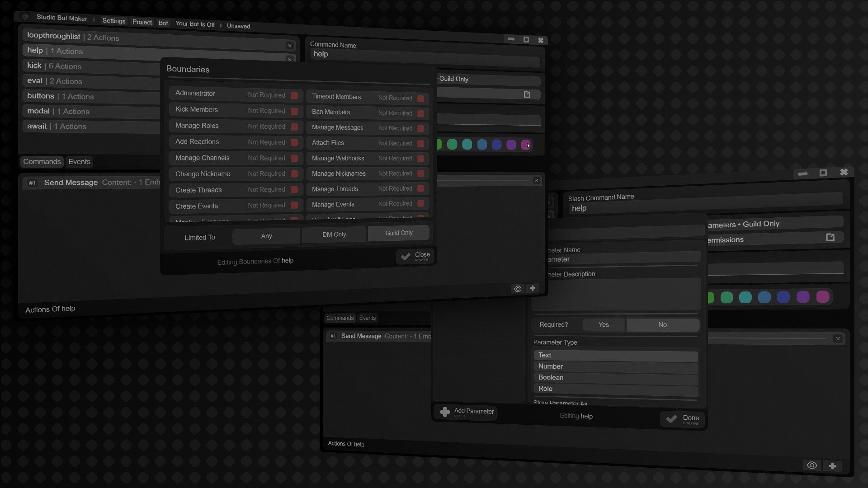Open the Settings menu
Image resolution: width=868 pixels, height=488 pixels.
[114, 21]
